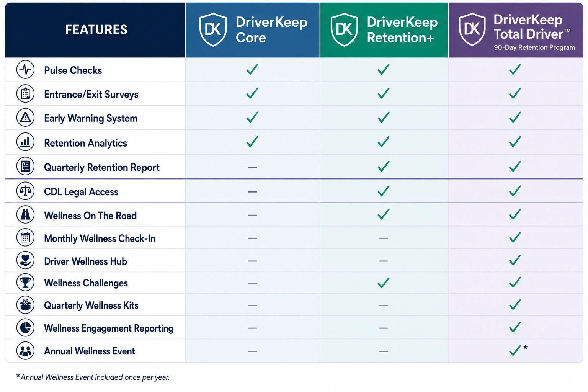This screenshot has width=588, height=392.
Task: Click the Quarterly Wellness Kits gift box icon
Action: 26,305
